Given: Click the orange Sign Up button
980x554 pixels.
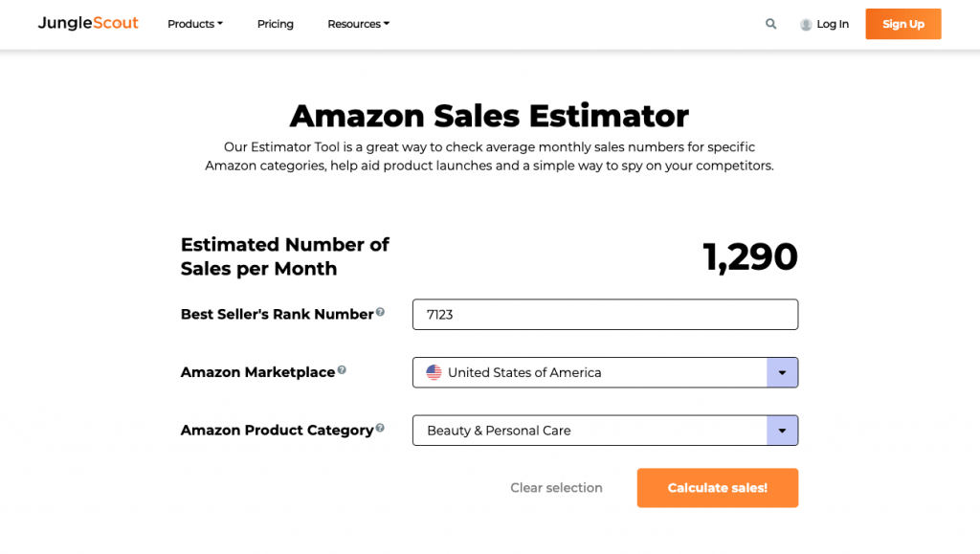Looking at the screenshot, I should (x=903, y=24).
